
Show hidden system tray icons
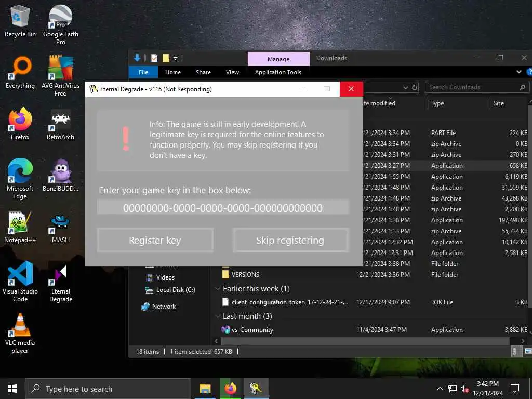pyautogui.click(x=440, y=389)
